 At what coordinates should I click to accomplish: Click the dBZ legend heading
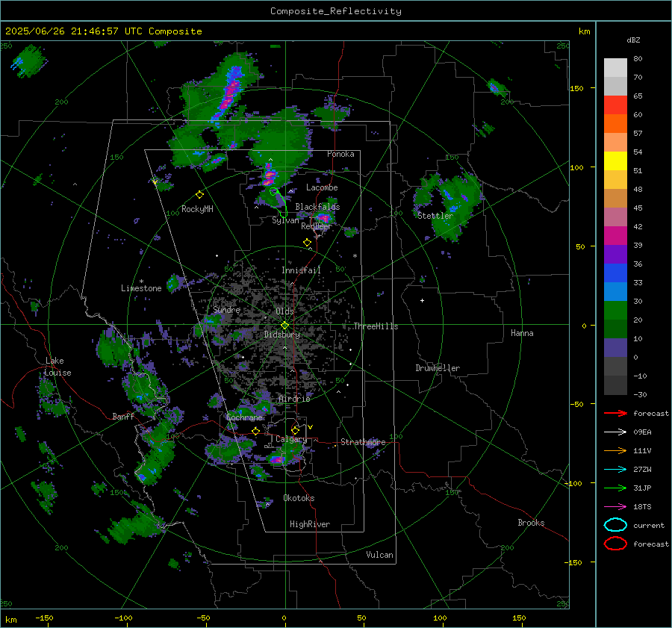pos(633,40)
